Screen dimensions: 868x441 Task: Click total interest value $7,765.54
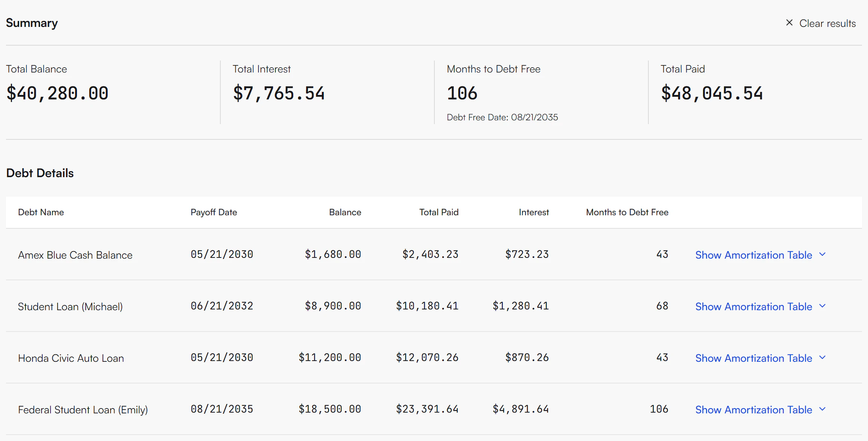tap(279, 93)
